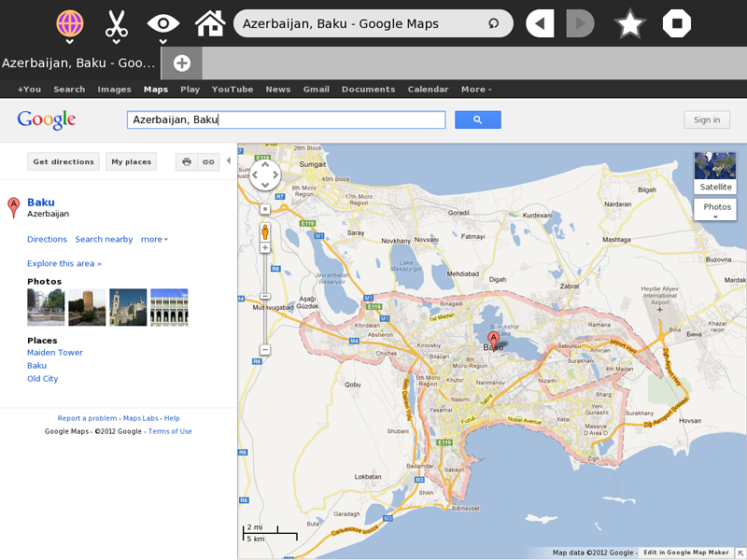
Task: Open YouTube from the Google bar
Action: tap(232, 90)
